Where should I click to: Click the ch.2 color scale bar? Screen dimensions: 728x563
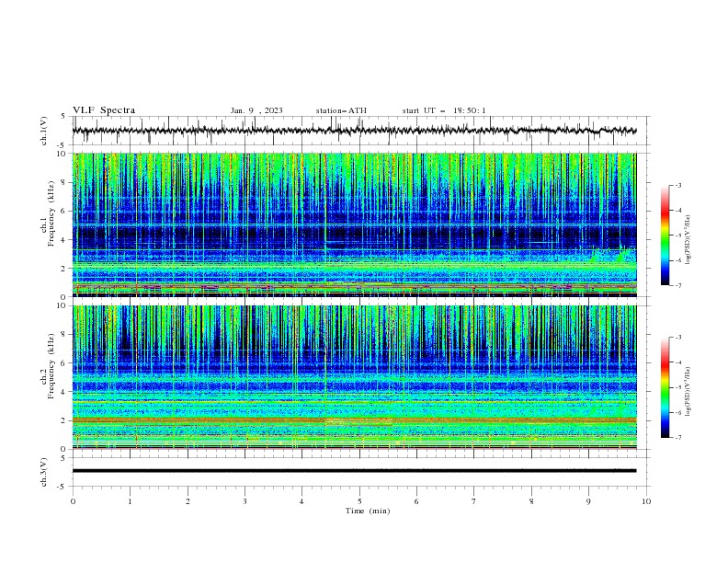665,387
